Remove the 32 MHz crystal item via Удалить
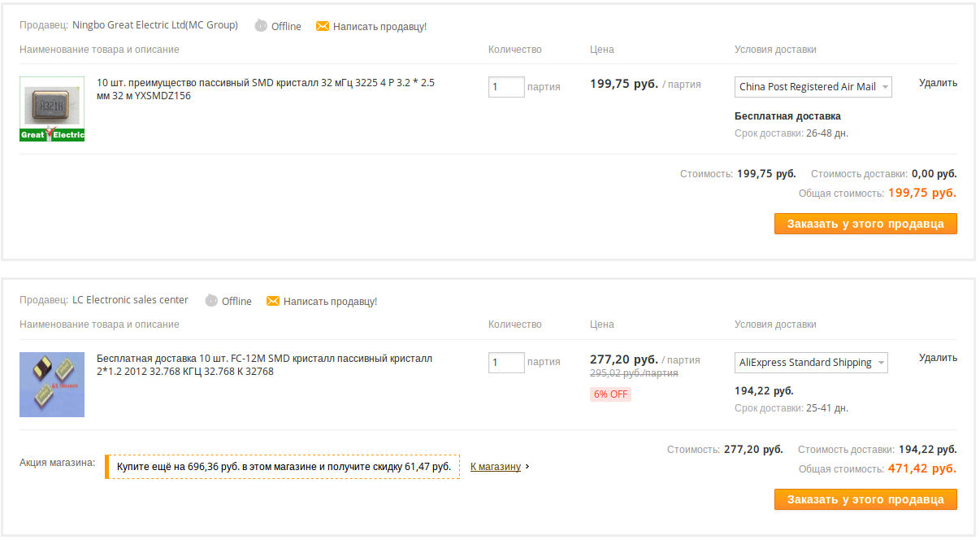 [938, 83]
